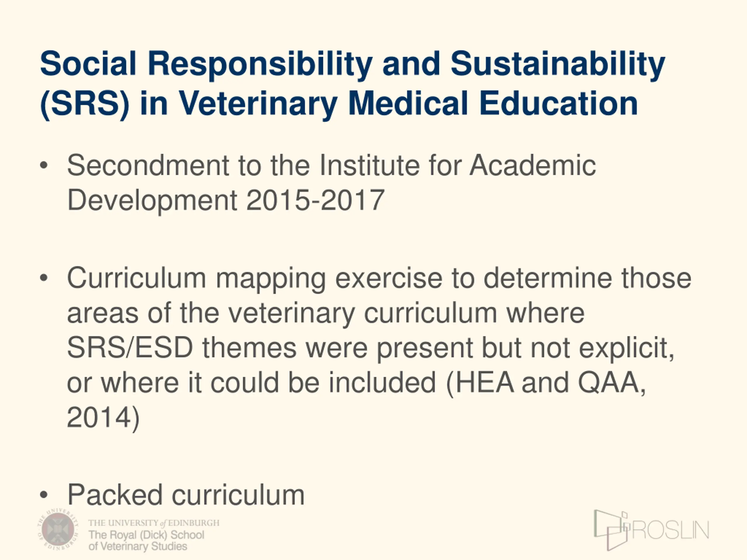Image resolution: width=747 pixels, height=560 pixels.
Task: Click the word 'Sustainability' in the title
Action: coord(558,64)
